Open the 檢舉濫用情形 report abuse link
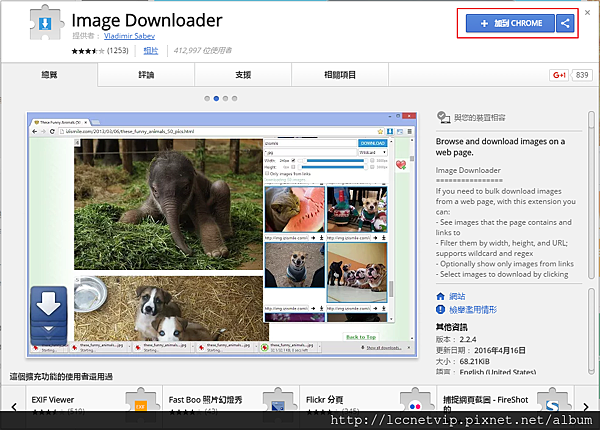 (x=473, y=309)
